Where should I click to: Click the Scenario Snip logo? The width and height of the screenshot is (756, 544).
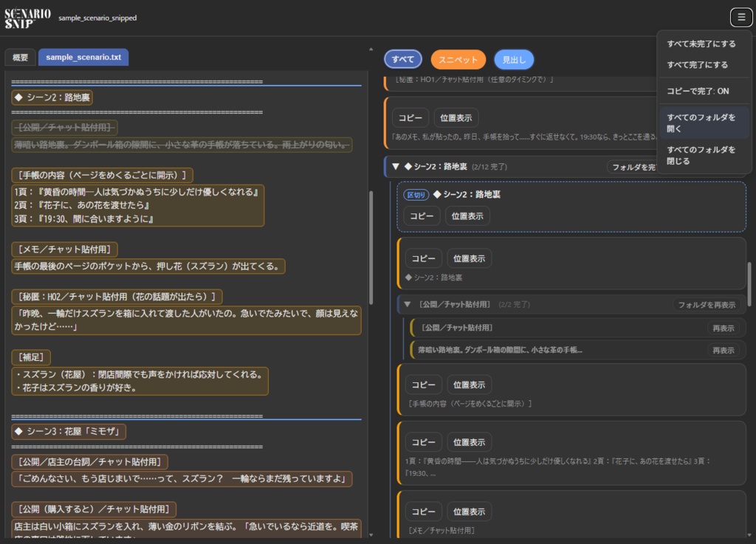coord(27,18)
